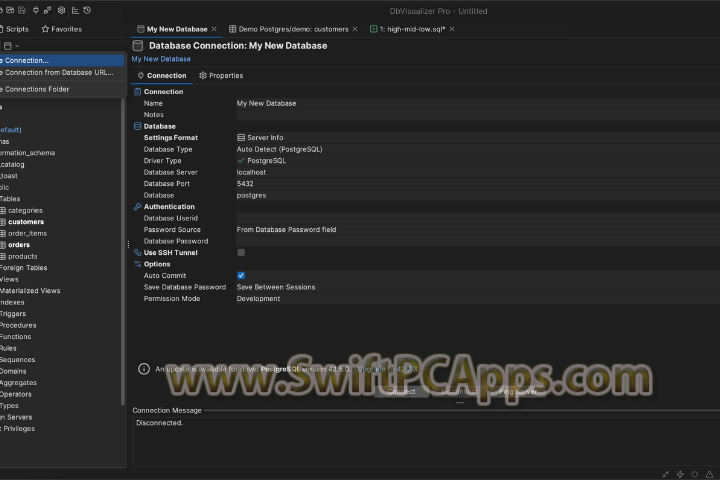Click the Ping Server button

tap(518, 391)
